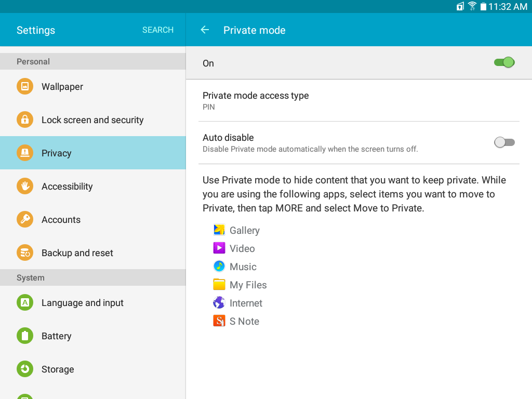This screenshot has height=399, width=532.
Task: Open Backup and reset settings
Action: coord(93,252)
